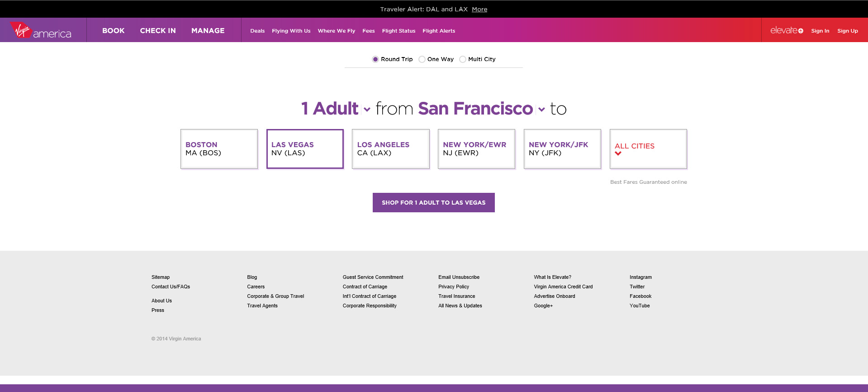Open Facebook footer link
This screenshot has width=868, height=392.
(x=640, y=296)
